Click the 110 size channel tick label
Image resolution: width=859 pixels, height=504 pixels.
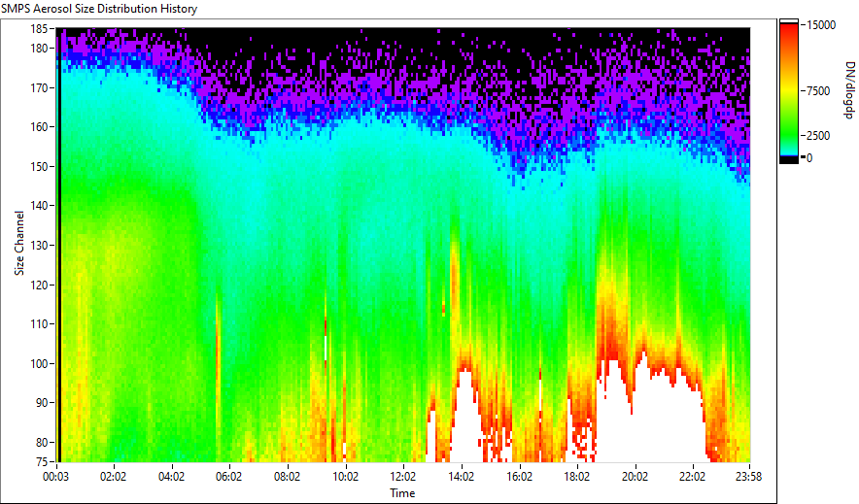pos(41,324)
